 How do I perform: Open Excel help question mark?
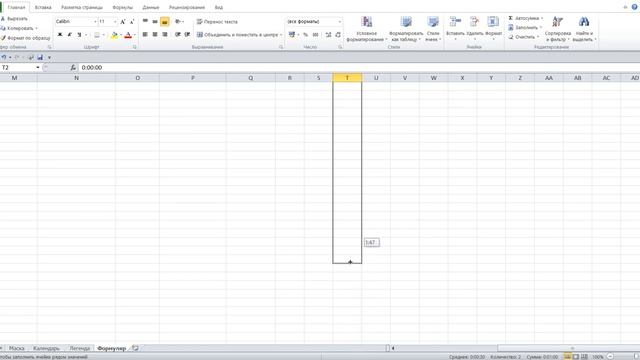[635, 7]
